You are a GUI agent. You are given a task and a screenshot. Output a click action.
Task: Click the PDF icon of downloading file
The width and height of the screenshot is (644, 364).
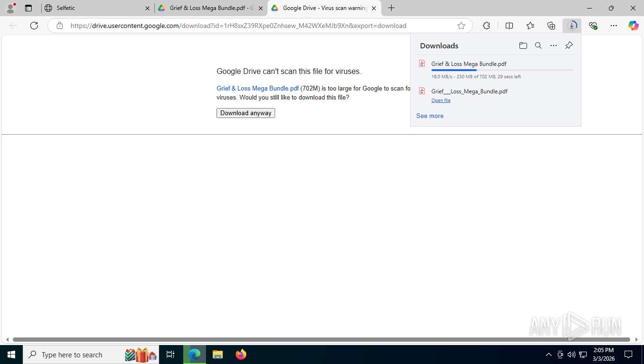[422, 64]
